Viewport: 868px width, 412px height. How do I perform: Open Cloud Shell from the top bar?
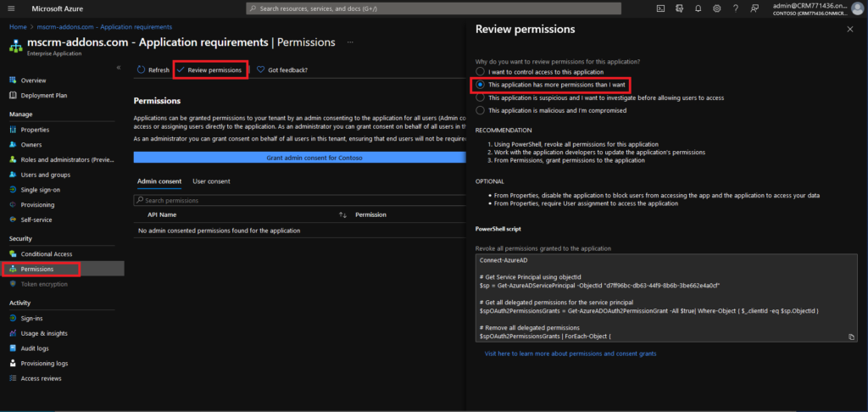point(660,8)
